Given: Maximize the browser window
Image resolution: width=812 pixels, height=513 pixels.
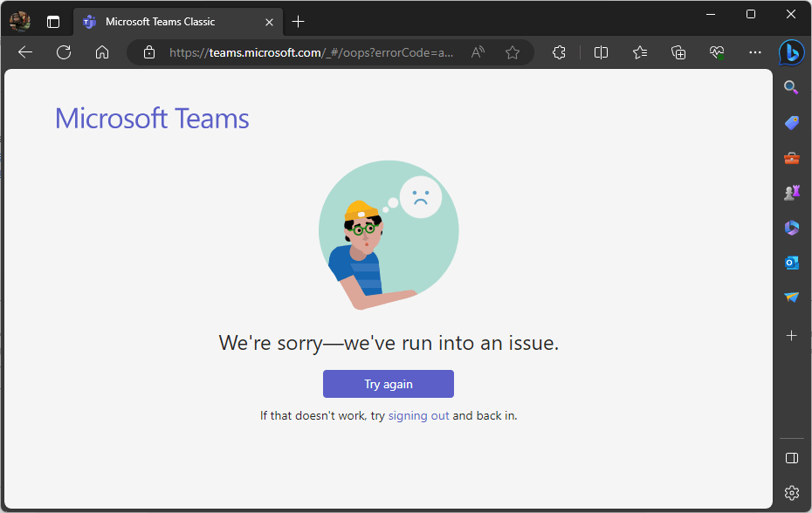Looking at the screenshot, I should (x=750, y=15).
